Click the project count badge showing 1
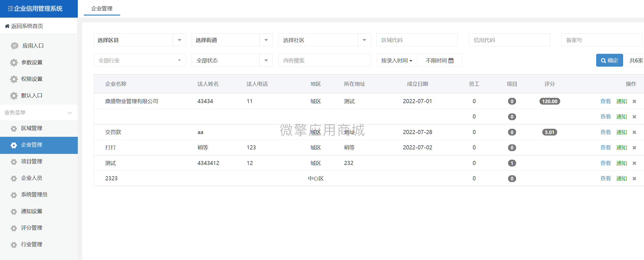Screen dimensions: 644x260 click(512, 163)
